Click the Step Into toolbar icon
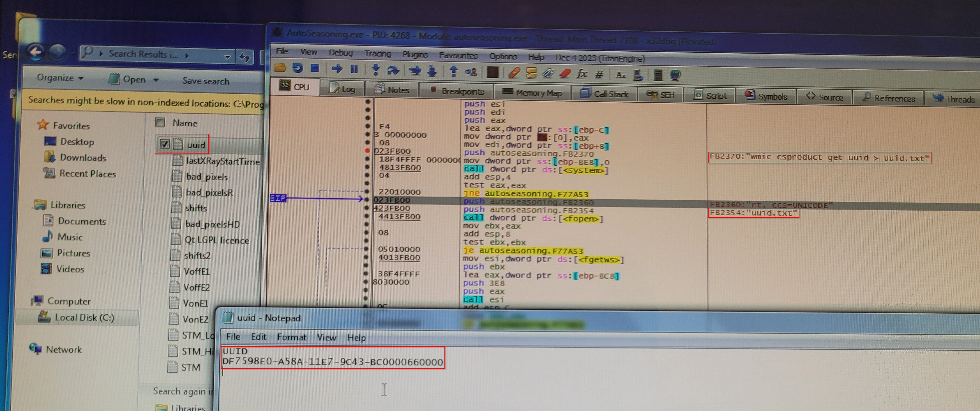The image size is (980, 411). [375, 70]
